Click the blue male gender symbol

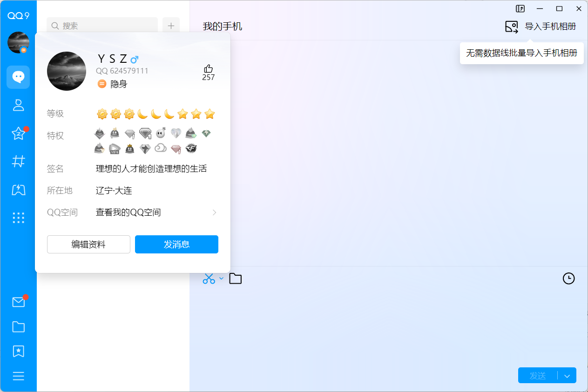(x=134, y=60)
